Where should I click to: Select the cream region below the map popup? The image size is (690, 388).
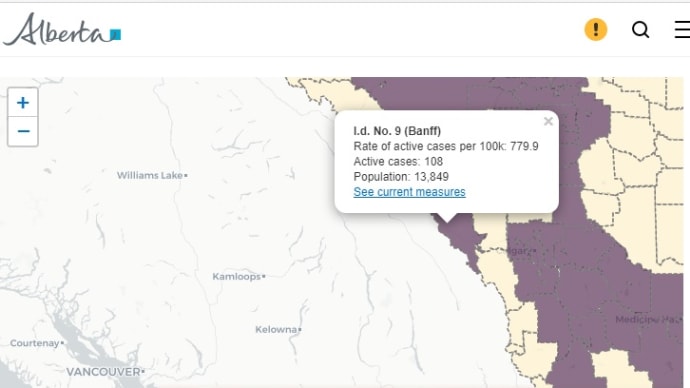tap(491, 231)
